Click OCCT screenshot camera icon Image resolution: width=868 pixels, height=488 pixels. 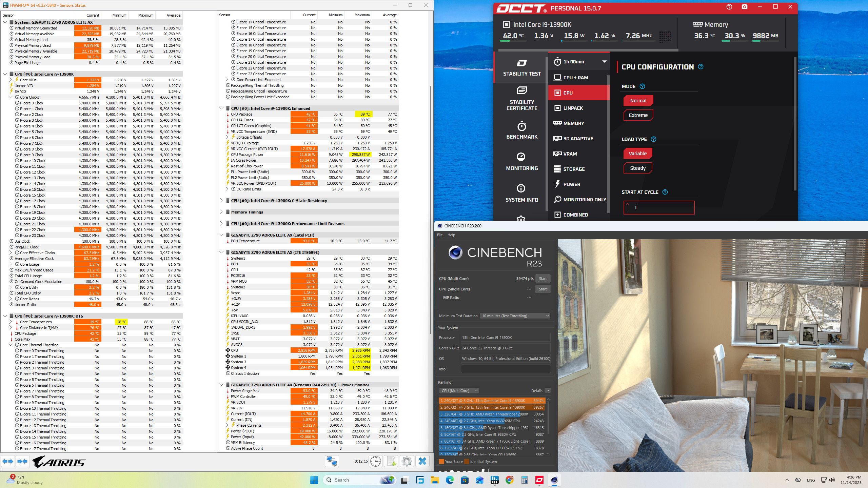(744, 7)
